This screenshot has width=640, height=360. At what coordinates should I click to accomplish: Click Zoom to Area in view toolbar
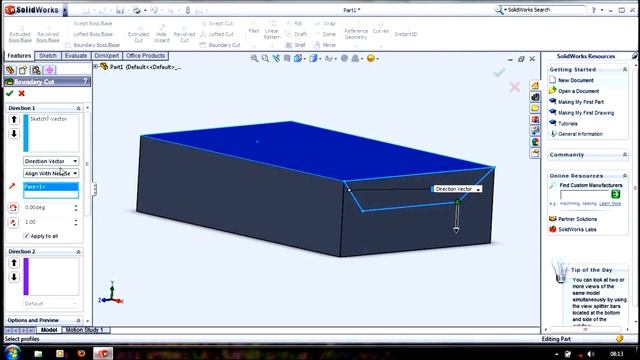coord(265,58)
